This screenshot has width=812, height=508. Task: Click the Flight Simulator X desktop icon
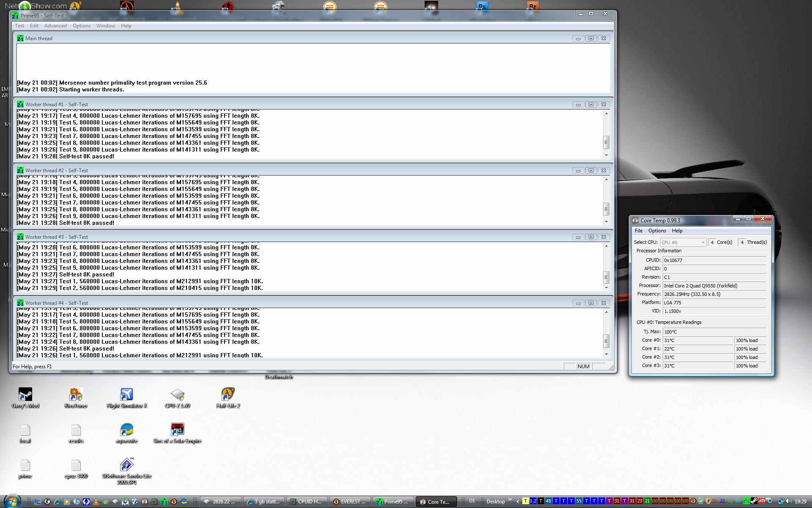pos(126,398)
